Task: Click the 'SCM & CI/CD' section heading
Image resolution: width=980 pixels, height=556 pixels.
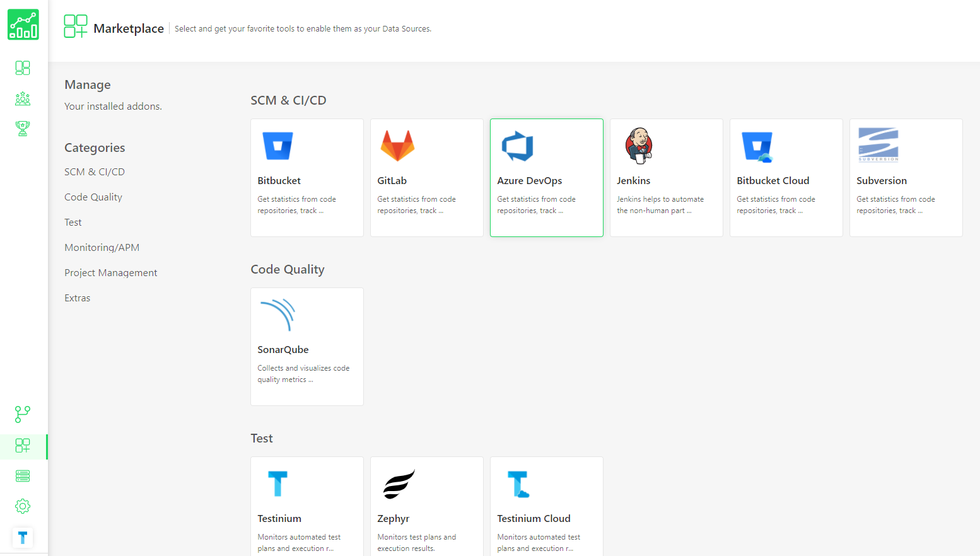Action: coord(288,100)
